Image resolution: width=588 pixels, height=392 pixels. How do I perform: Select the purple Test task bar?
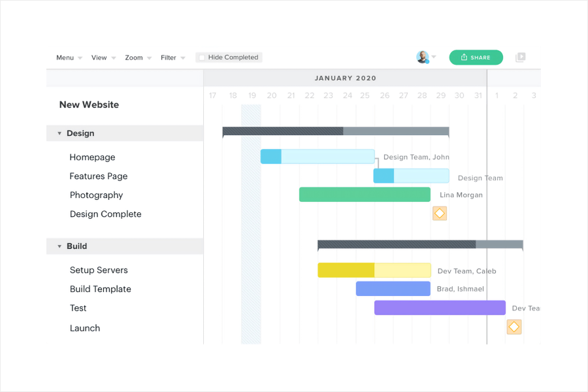tap(440, 308)
